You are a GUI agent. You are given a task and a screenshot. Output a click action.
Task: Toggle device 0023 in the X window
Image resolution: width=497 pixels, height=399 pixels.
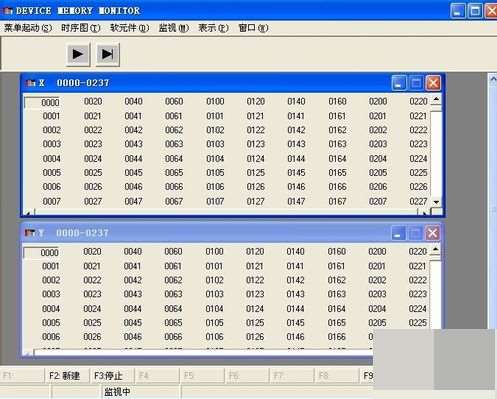tap(93, 144)
